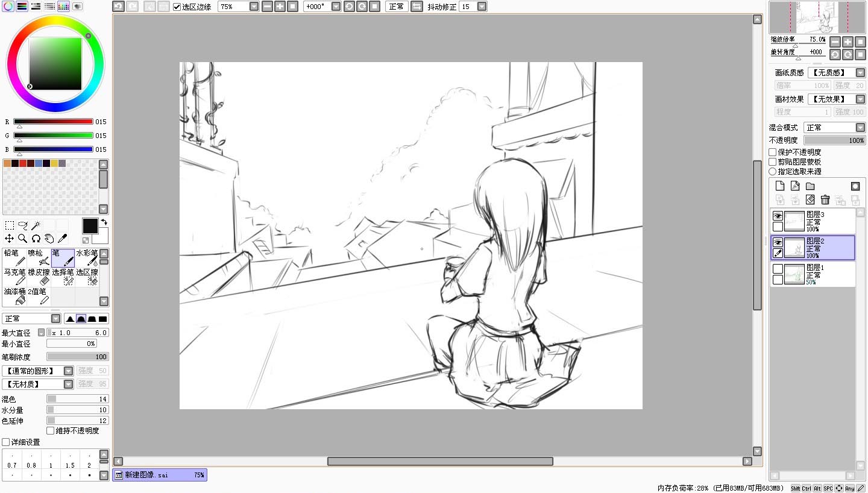Open the 画纸质感 paper texture dropdown
Image resolution: width=868 pixels, height=493 pixels.
(x=860, y=73)
